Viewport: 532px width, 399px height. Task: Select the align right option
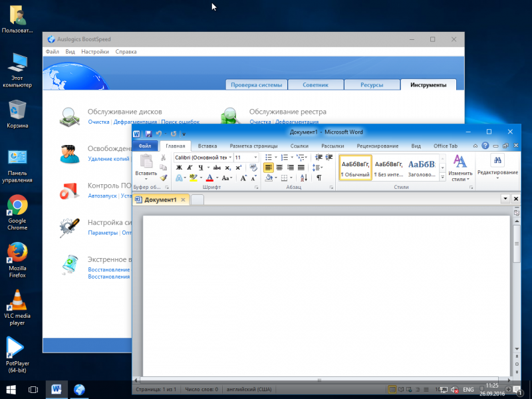[x=290, y=168]
